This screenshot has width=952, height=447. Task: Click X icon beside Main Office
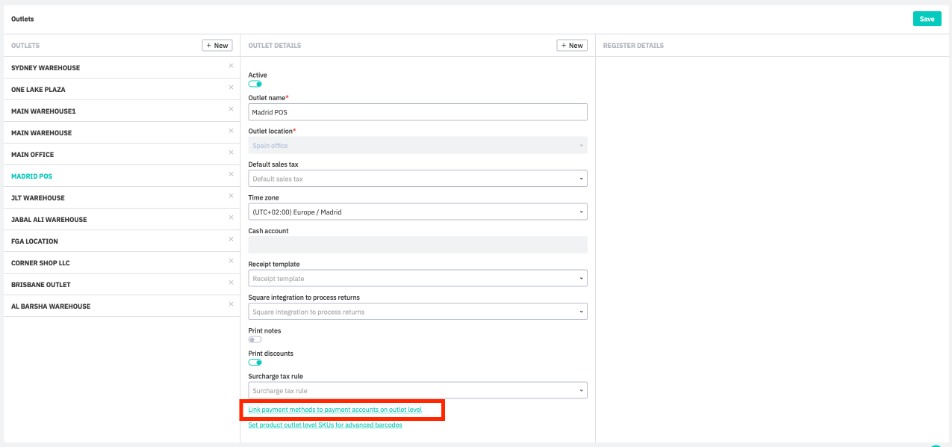click(x=230, y=153)
